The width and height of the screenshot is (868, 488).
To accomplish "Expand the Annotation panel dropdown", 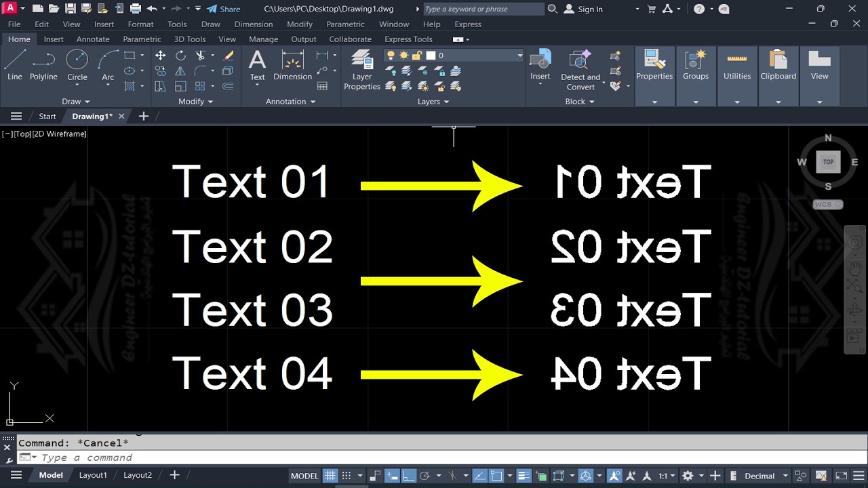I will tap(290, 102).
